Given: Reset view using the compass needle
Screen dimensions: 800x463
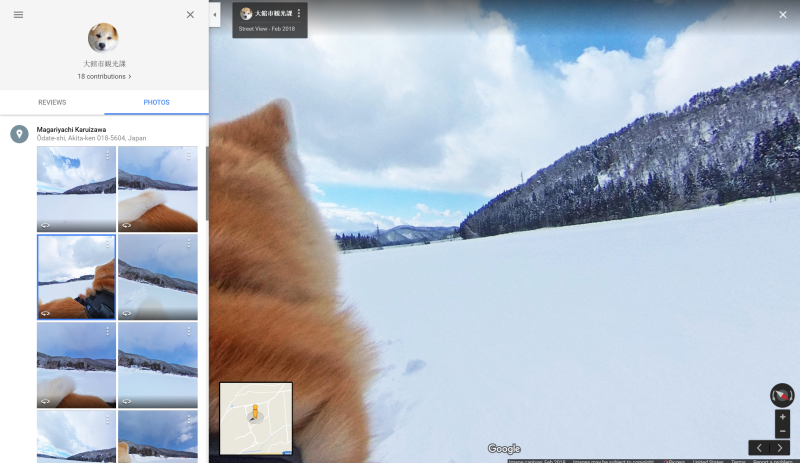Looking at the screenshot, I should 782,396.
